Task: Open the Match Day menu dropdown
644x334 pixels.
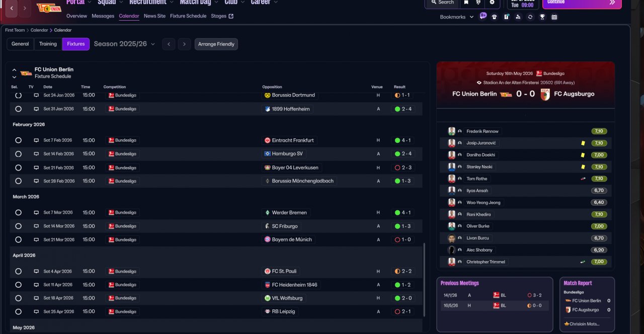Action: pyautogui.click(x=199, y=3)
